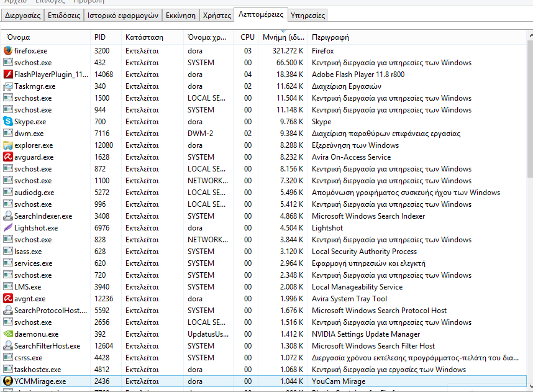Click the SearchIndexer.exe magnifier icon
This screenshot has height=392, width=533.
pyautogui.click(x=8, y=216)
